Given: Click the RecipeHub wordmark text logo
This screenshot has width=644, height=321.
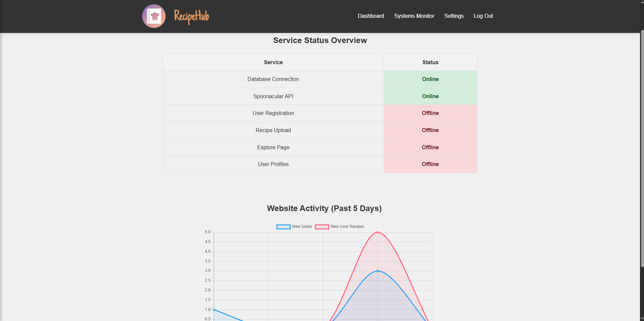Looking at the screenshot, I should (x=191, y=16).
